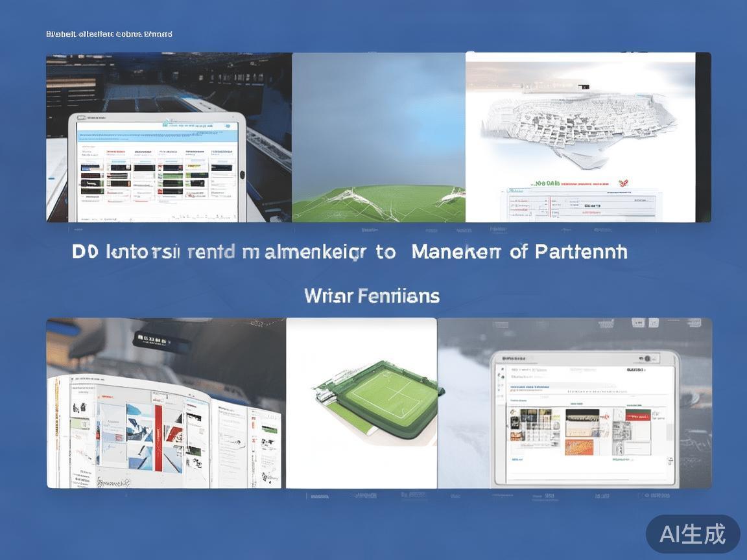Screen dimensions: 747x560
Task: Click the main heading ending with "Maneken of Partennh"
Action: coord(350,252)
